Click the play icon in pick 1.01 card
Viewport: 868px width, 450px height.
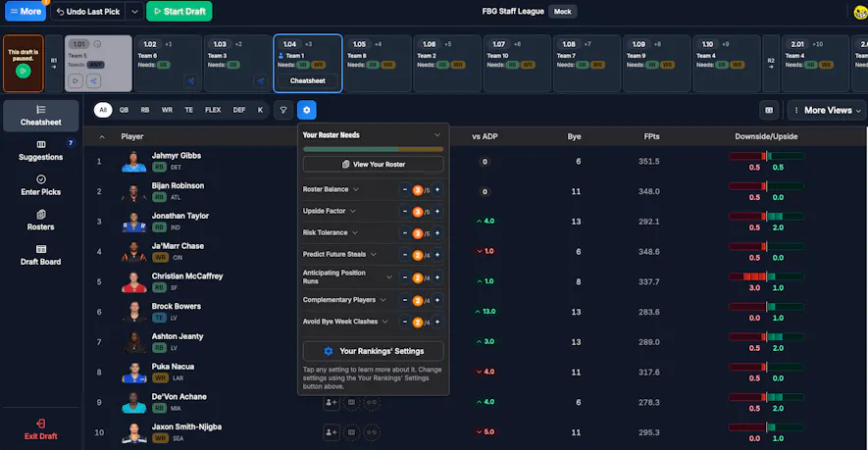tap(76, 81)
